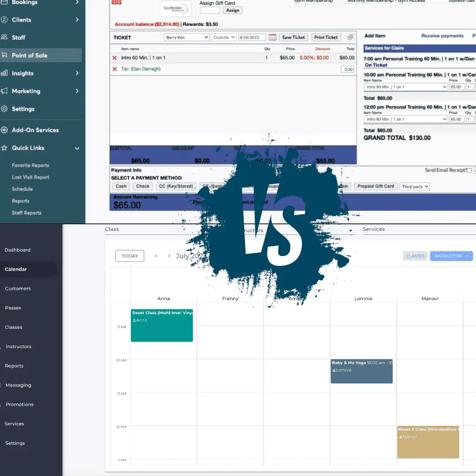476x476 pixels.
Task: Click the TODAY button on calendar
Action: 130,256
